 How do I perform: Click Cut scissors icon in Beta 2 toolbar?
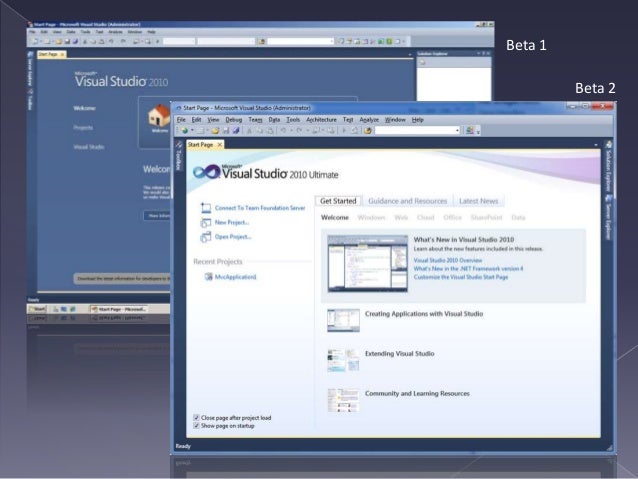coord(249,131)
